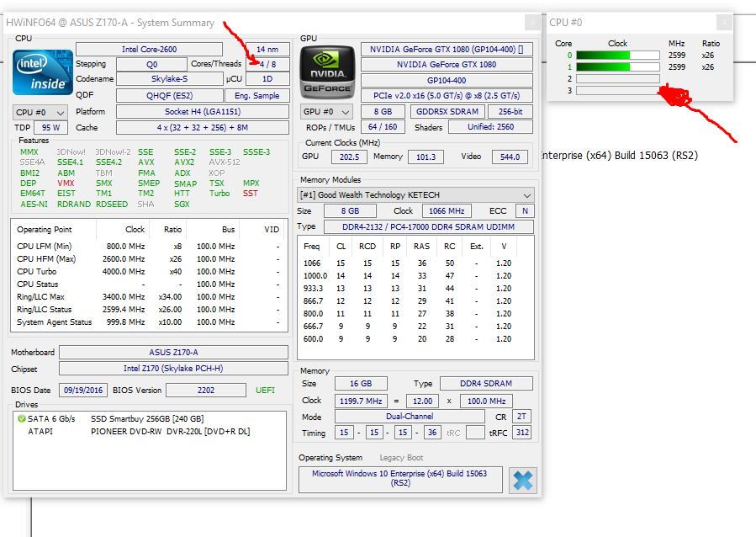Click the module clock 1066 MHz field

tap(447, 210)
